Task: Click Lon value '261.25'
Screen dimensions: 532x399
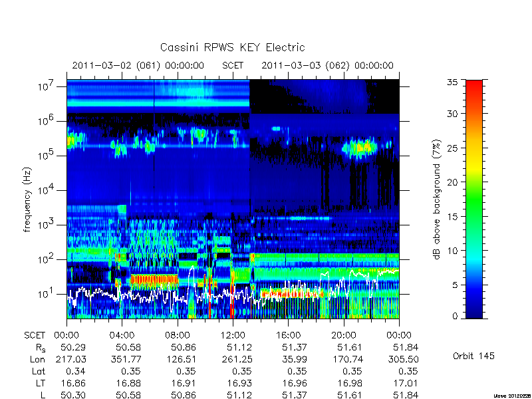Action: coord(237,359)
